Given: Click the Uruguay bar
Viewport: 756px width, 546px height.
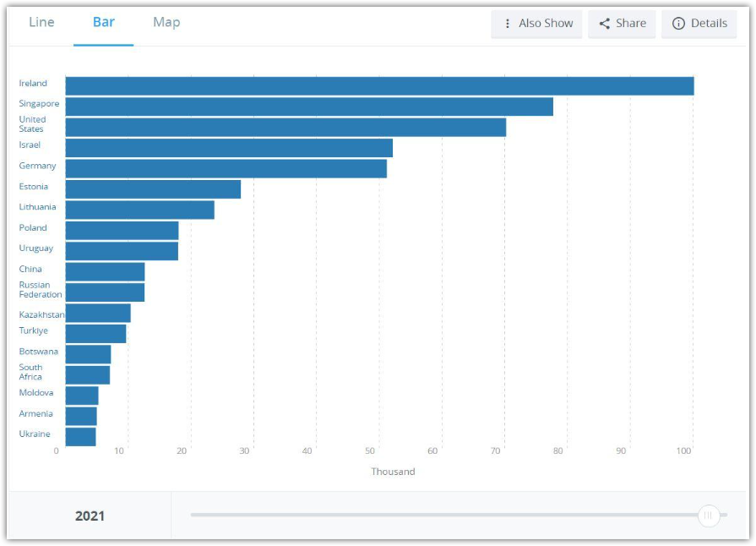Looking at the screenshot, I should [122, 251].
